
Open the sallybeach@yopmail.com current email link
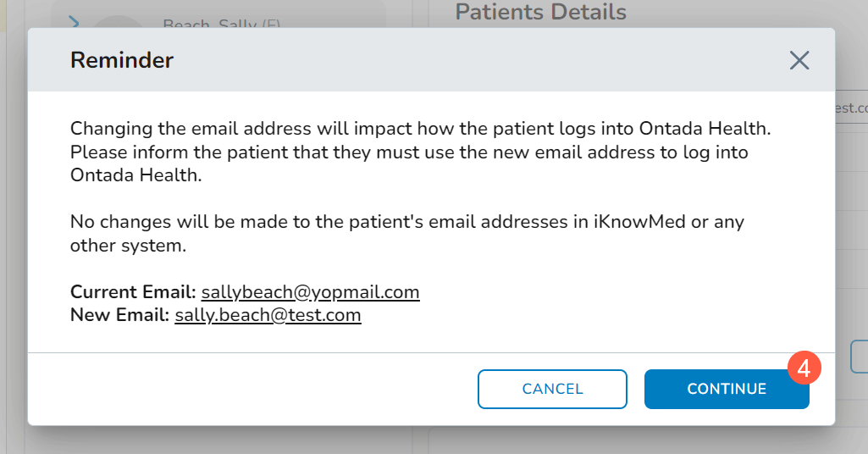[x=310, y=292]
